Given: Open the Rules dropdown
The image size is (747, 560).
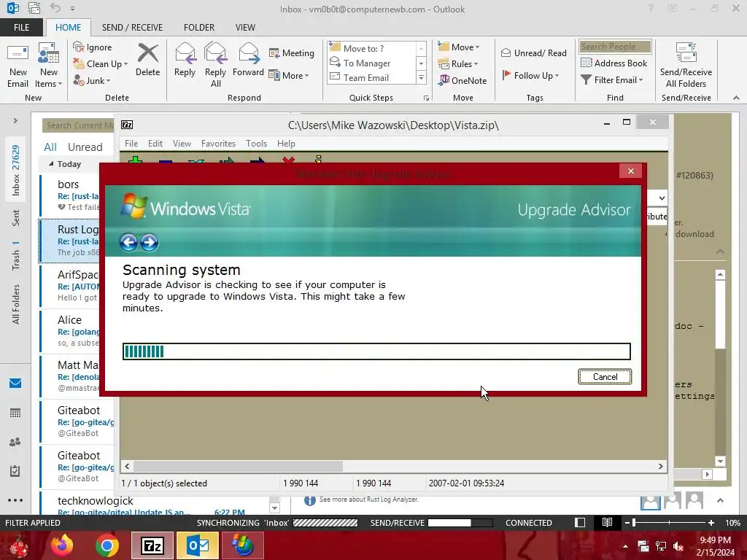Looking at the screenshot, I should coord(458,64).
